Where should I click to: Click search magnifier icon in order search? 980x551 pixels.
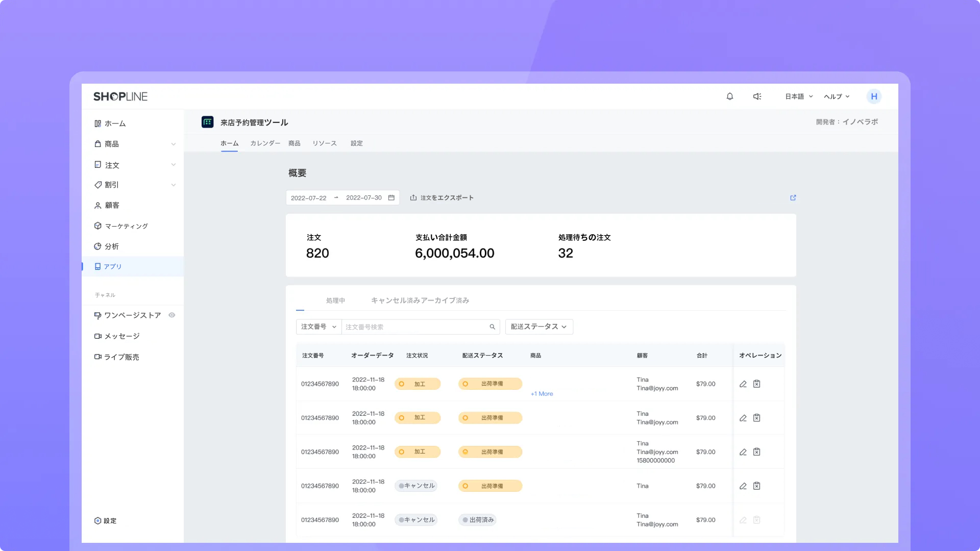point(493,327)
